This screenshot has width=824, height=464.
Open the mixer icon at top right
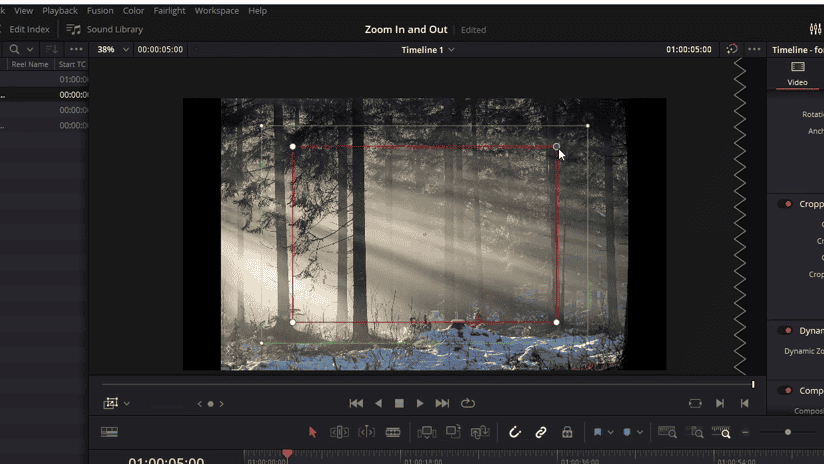[816, 29]
